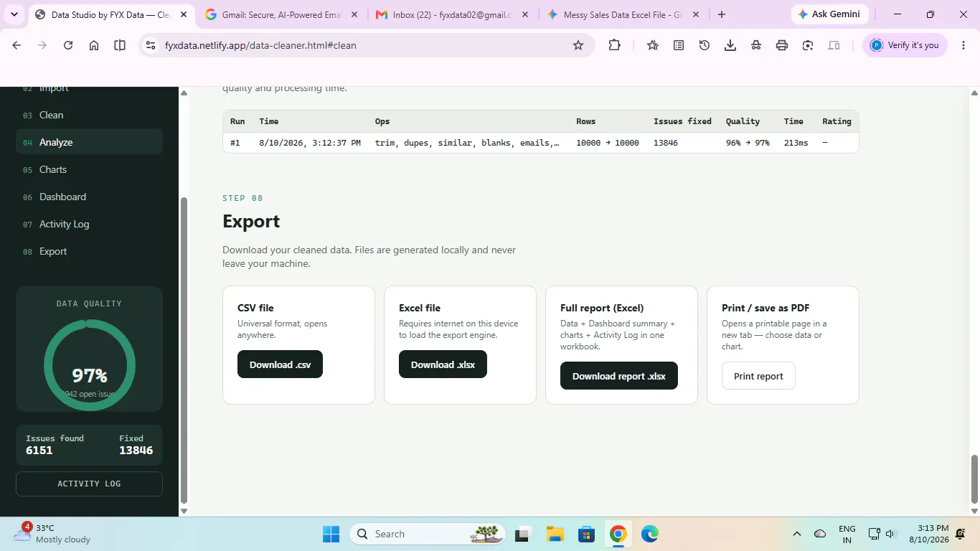The width and height of the screenshot is (980, 551).
Task: Open new browser tab with plus icon
Action: [722, 14]
